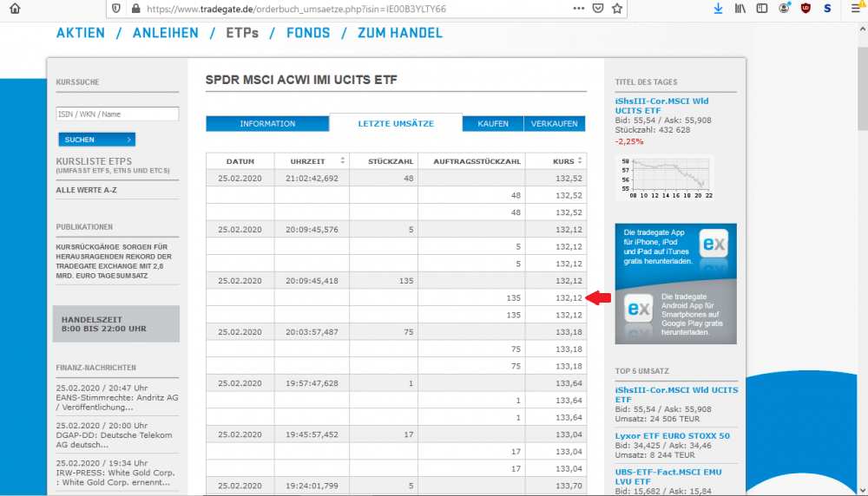Select the Stückzahl value 135 at 20:09:45,418
Viewport: 868px width, 496px height.
[x=406, y=281]
